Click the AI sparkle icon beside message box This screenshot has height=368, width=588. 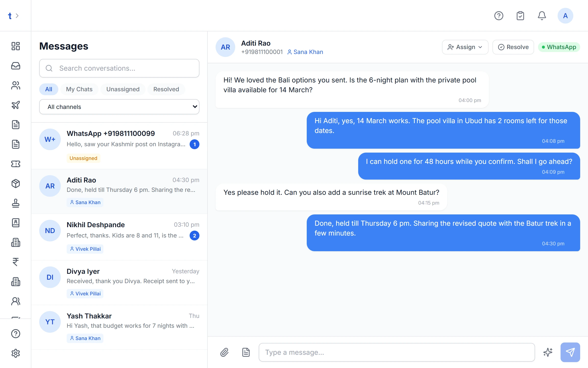click(548, 352)
